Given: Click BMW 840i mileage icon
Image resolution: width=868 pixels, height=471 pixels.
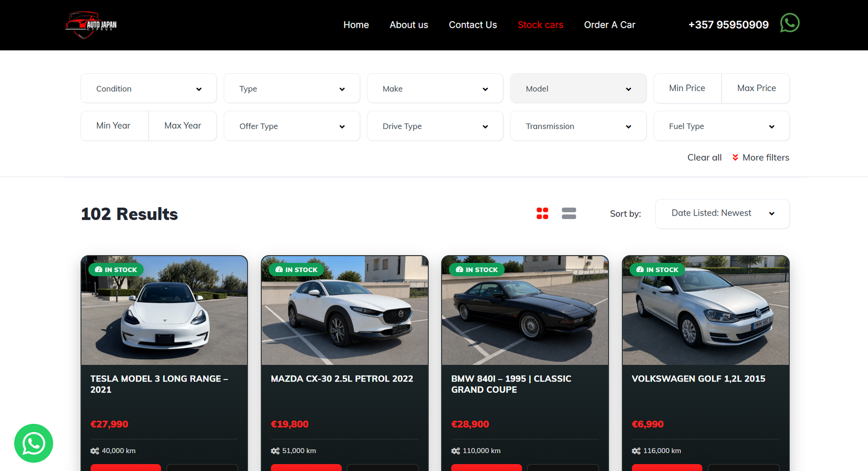Looking at the screenshot, I should [x=456, y=451].
